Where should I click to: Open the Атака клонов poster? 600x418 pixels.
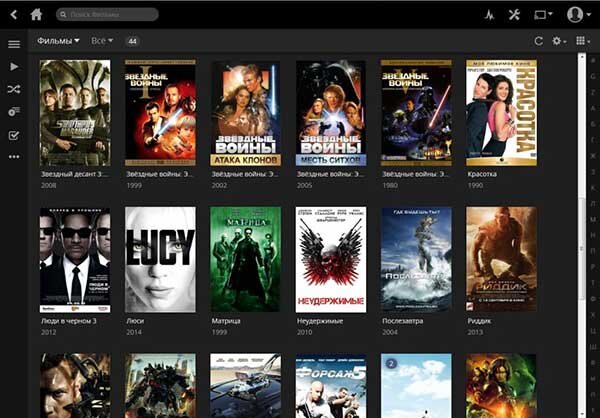[245, 113]
